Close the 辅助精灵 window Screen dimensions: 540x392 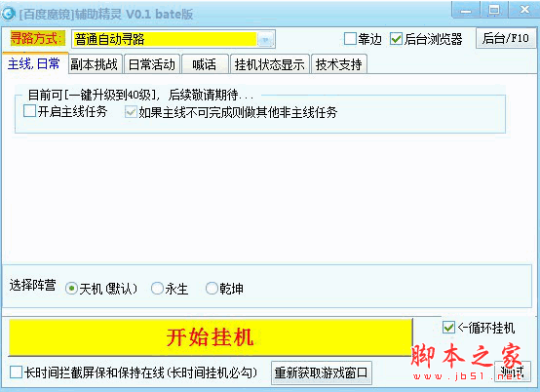523,10
